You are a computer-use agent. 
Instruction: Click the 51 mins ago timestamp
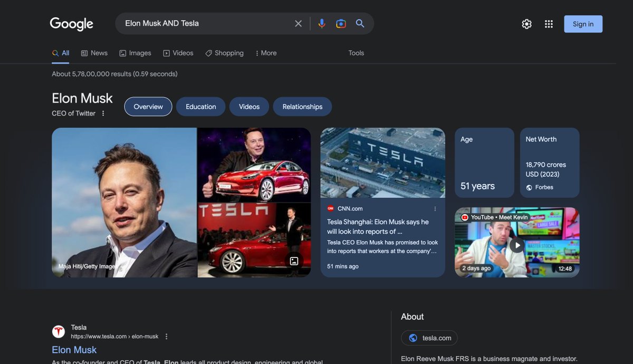(x=343, y=266)
